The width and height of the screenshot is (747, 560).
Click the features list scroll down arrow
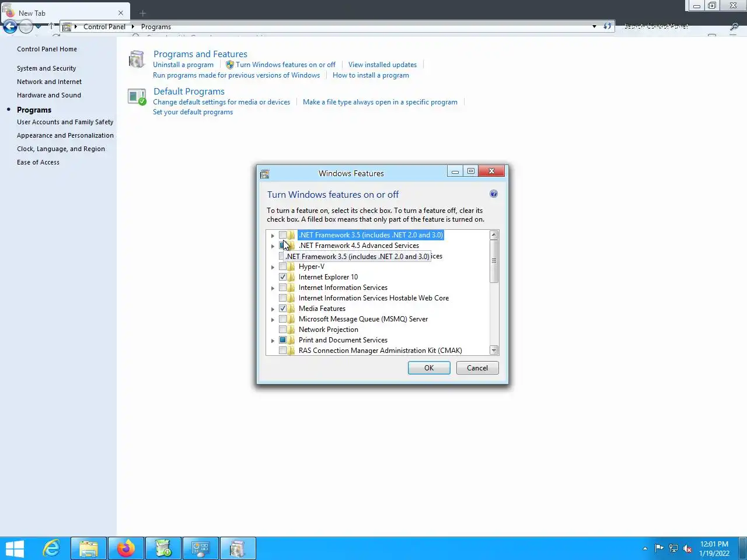(494, 350)
